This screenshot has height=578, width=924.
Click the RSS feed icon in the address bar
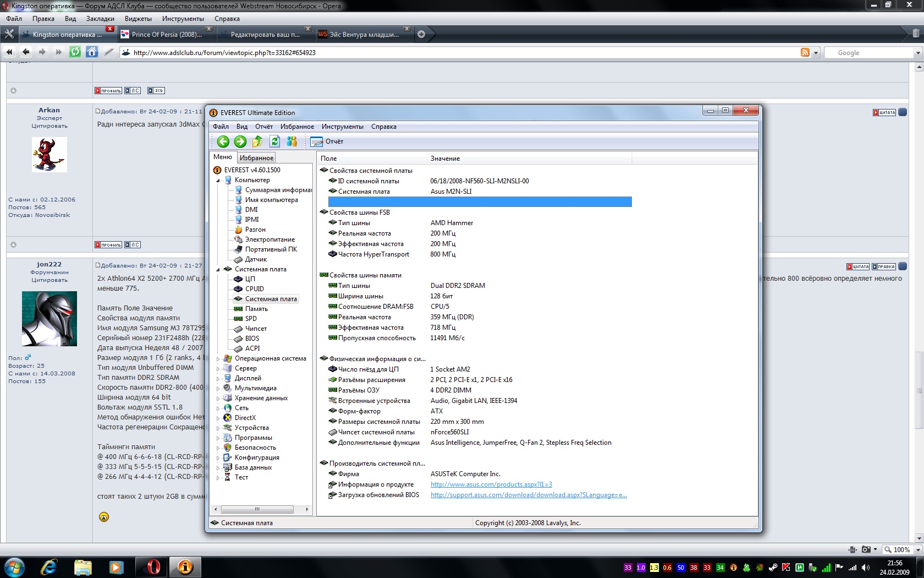(x=805, y=52)
